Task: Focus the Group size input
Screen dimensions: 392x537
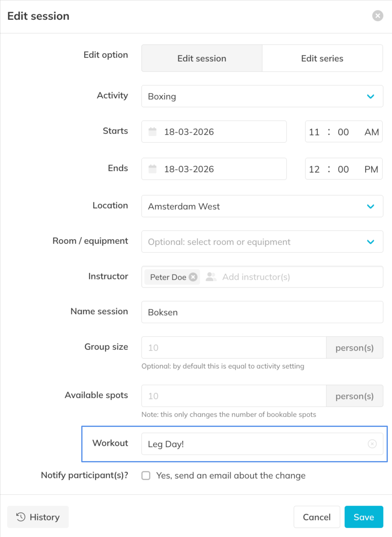Action: click(x=234, y=348)
